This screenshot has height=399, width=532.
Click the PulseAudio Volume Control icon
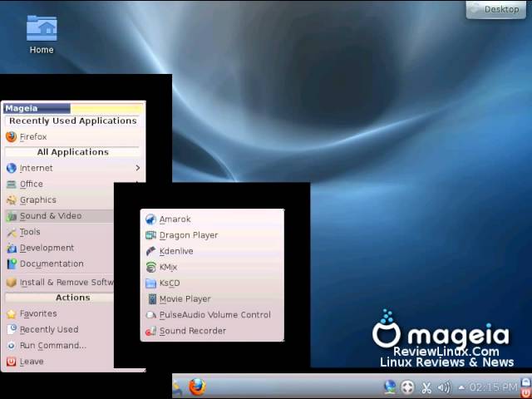pos(150,315)
